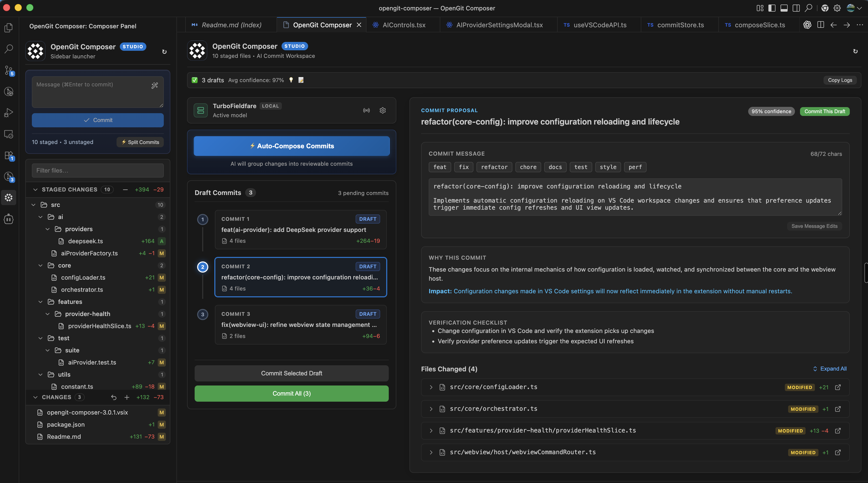868x483 pixels.
Task: Switch to the useVSCodeAPI.ts tab
Action: 599,25
